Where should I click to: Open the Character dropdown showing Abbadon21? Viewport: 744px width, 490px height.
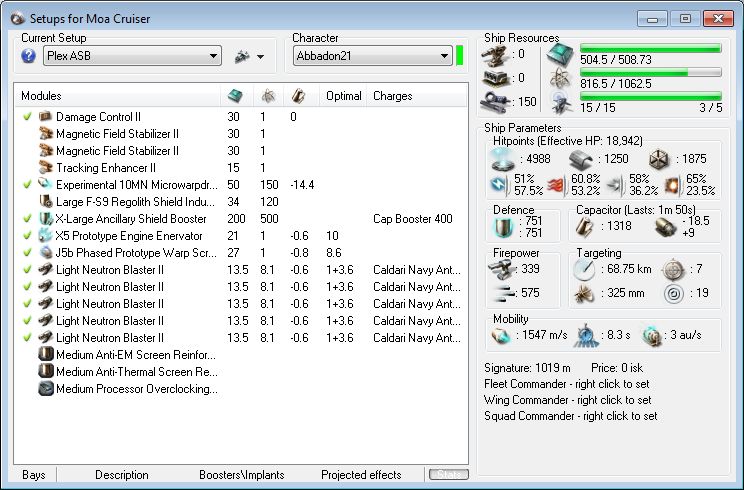coord(371,56)
